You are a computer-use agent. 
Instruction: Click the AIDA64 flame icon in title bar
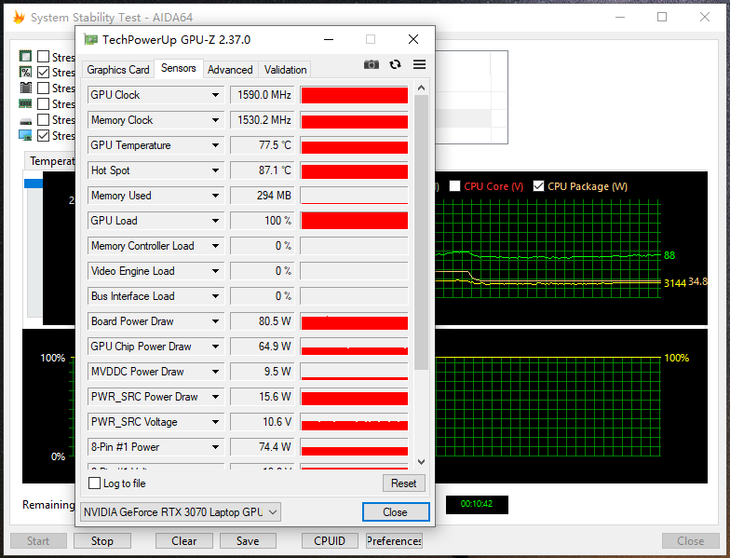point(17,17)
